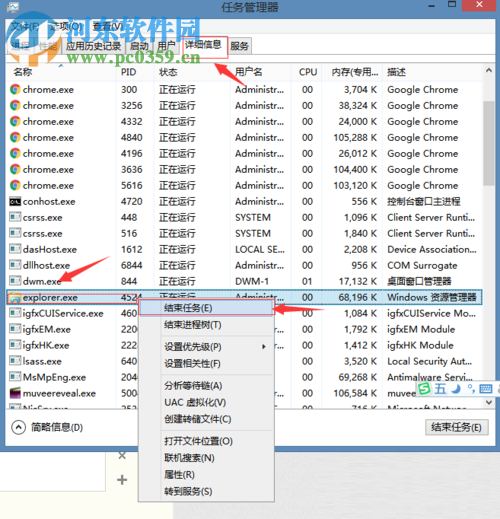Select the chrome.exe row with PID 5616
This screenshot has width=500, height=519.
point(244,185)
